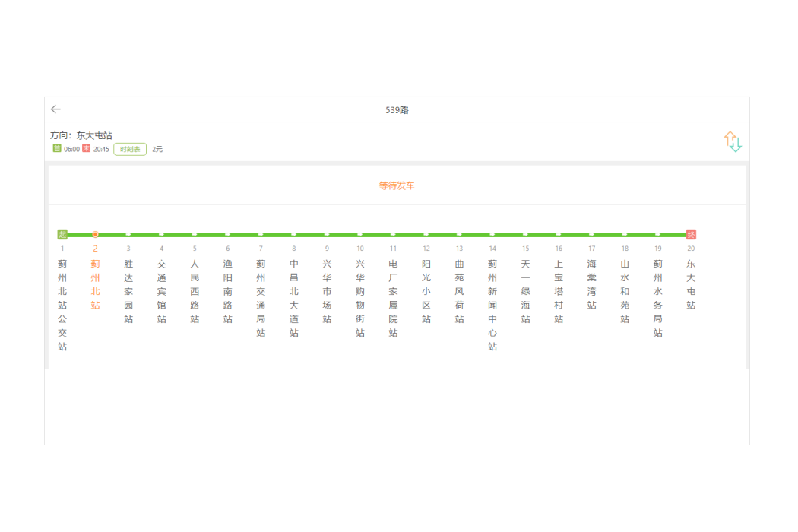Click the last bus time 20:45
Screen dimensions: 798x532
(x=101, y=149)
